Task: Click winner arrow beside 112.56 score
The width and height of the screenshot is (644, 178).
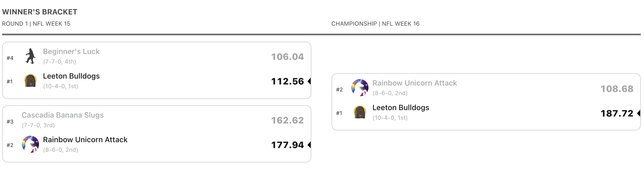Action: [x=309, y=81]
